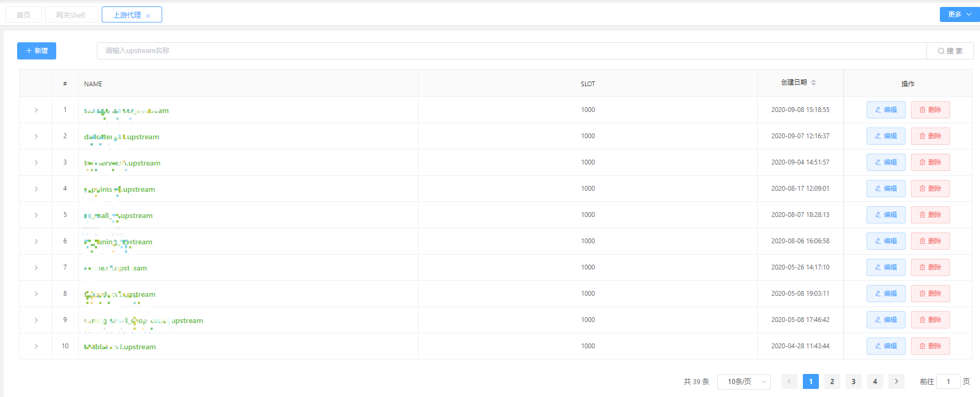Switch to the 网关Shell tab

71,15
